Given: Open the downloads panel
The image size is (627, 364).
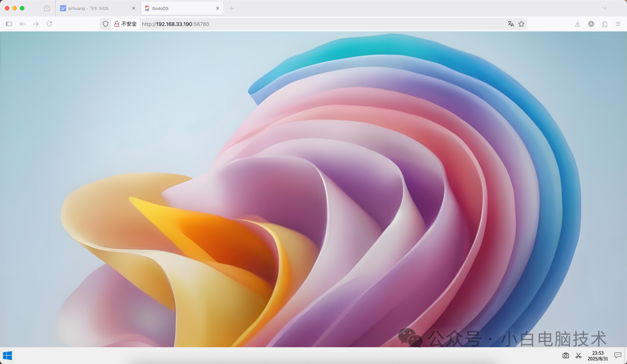Looking at the screenshot, I should pyautogui.click(x=578, y=24).
